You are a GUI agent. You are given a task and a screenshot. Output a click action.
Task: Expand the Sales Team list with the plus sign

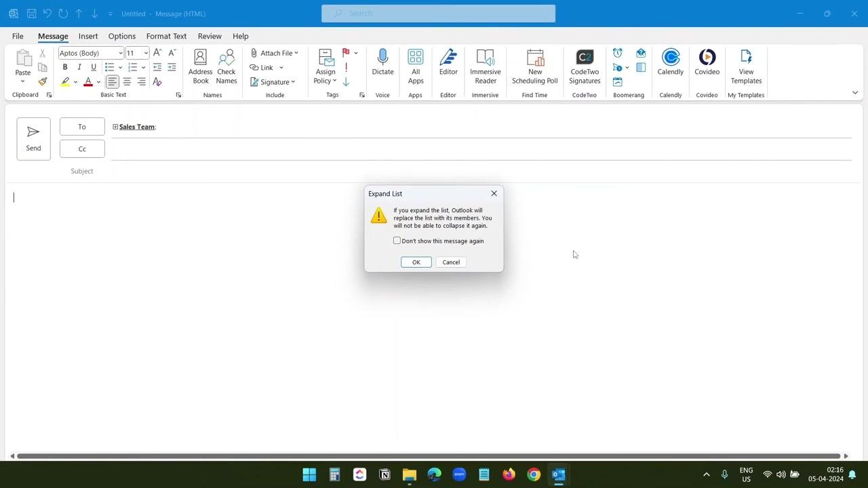(115, 127)
